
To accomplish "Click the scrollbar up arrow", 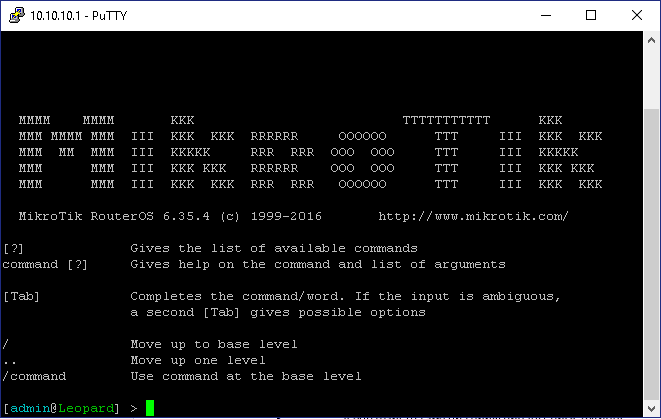I will pos(651,40).
